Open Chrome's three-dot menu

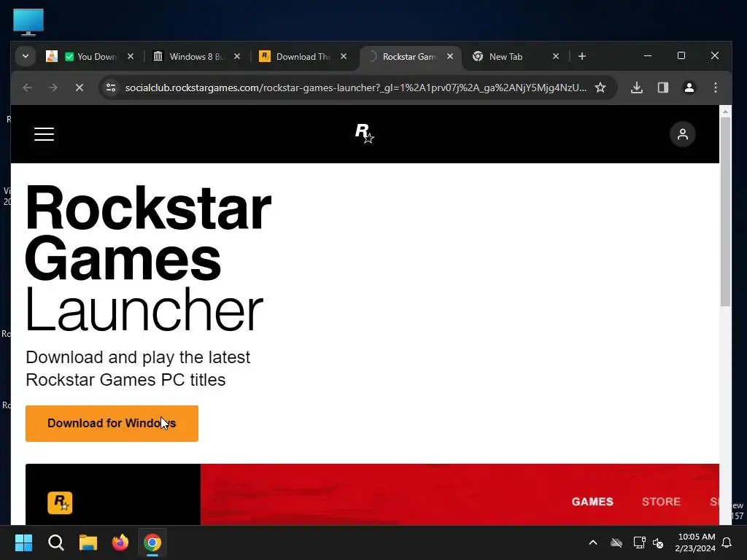click(715, 87)
